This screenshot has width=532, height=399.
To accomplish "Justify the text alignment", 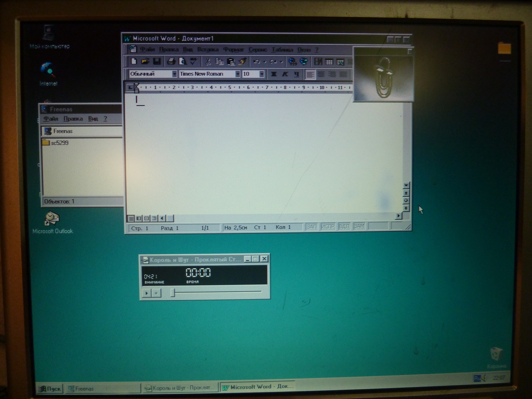I will click(x=343, y=75).
